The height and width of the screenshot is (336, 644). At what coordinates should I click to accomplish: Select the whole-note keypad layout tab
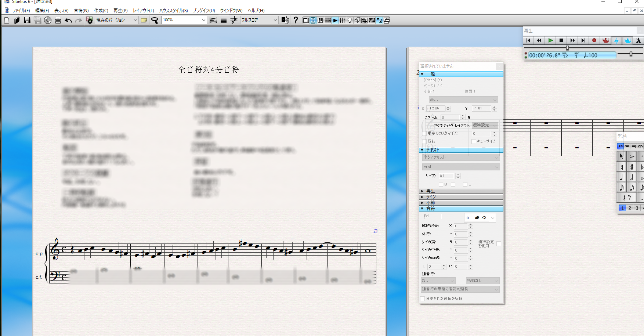621,146
